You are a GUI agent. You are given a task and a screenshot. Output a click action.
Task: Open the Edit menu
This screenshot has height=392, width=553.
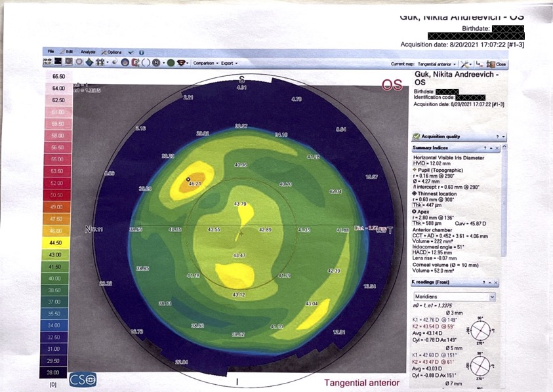tap(66, 52)
